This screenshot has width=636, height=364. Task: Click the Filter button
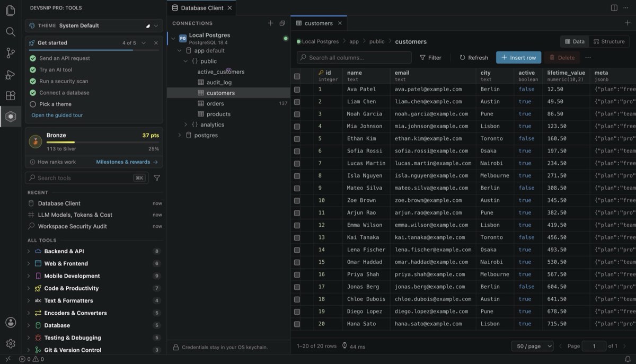[430, 58]
